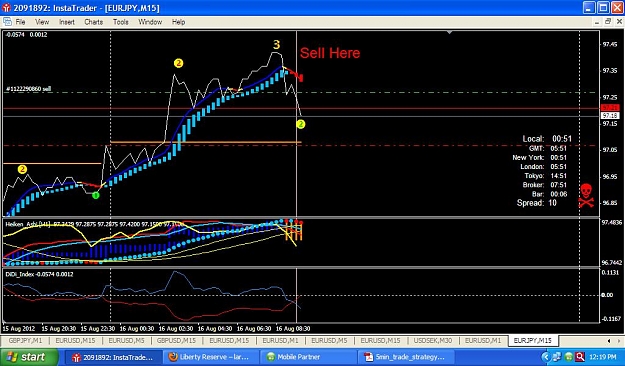Open the Window menu

tap(150, 22)
